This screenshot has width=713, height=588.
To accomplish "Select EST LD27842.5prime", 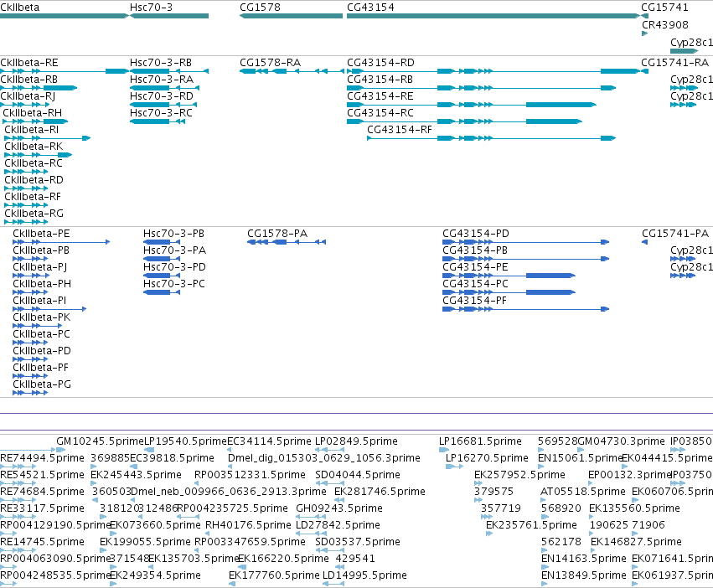I will [x=311, y=534].
